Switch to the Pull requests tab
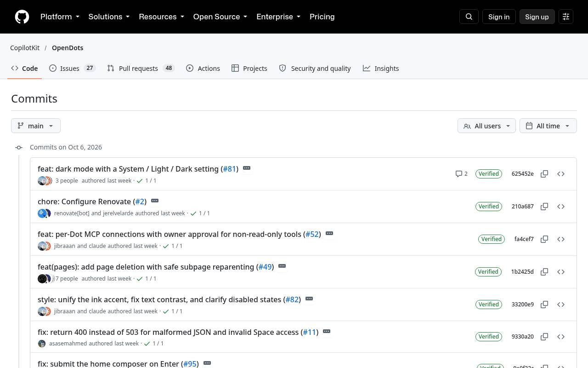 141,68
